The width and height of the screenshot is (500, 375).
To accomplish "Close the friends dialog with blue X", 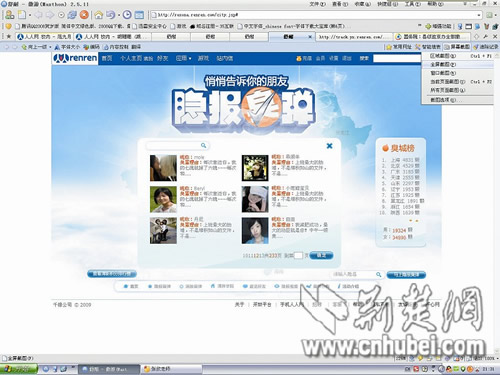I will point(329,146).
